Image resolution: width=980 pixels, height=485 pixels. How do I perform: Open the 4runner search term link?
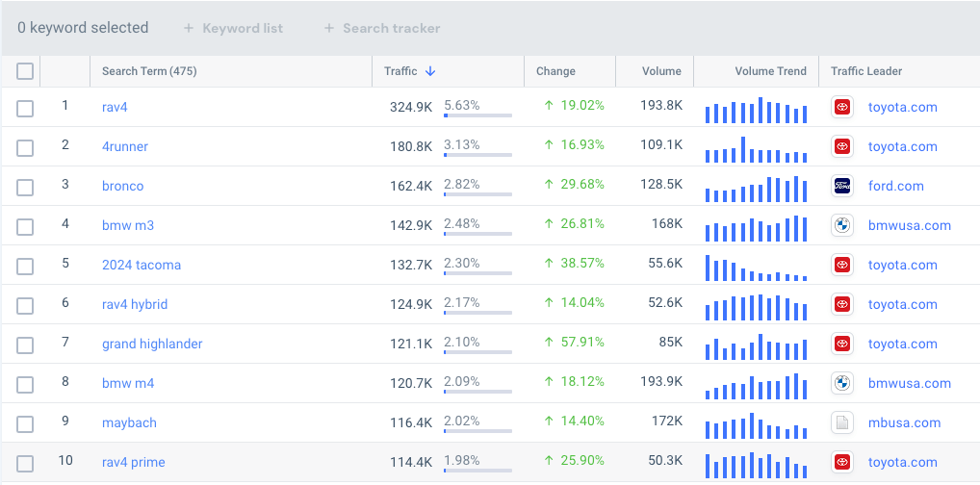tap(125, 147)
